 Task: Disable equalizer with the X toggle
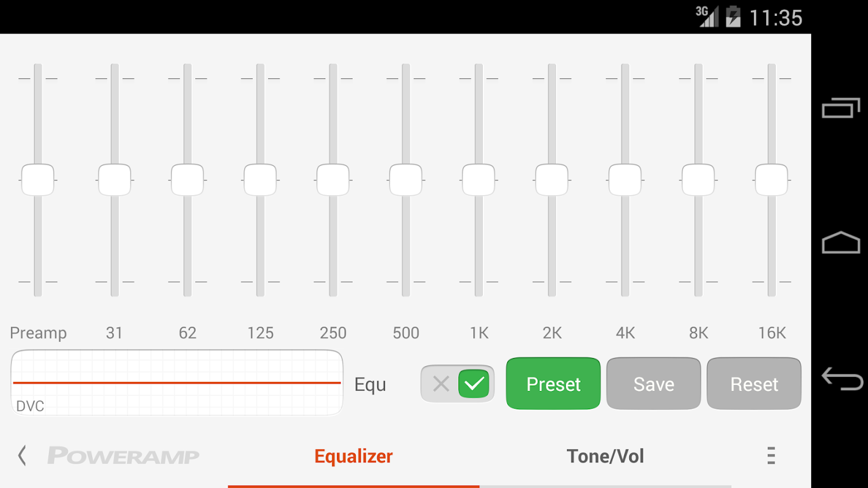[x=441, y=384]
